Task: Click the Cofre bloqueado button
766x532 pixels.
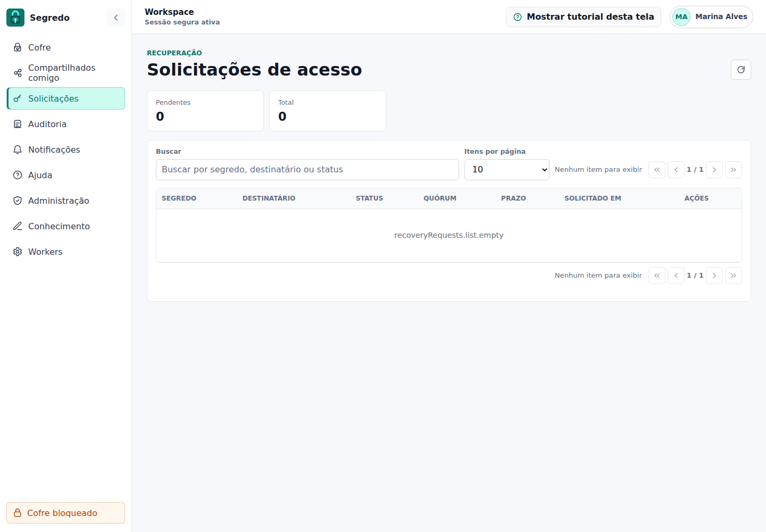Action: tap(66, 513)
